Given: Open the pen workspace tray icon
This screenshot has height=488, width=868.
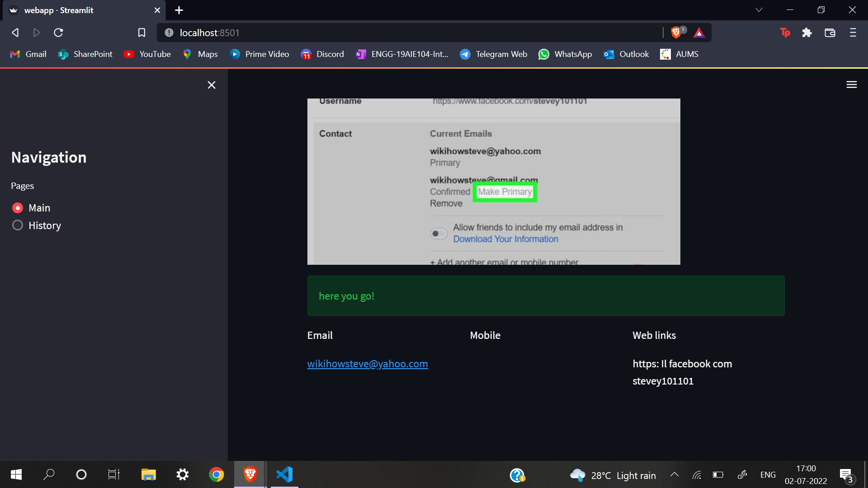Looking at the screenshot, I should (x=742, y=475).
